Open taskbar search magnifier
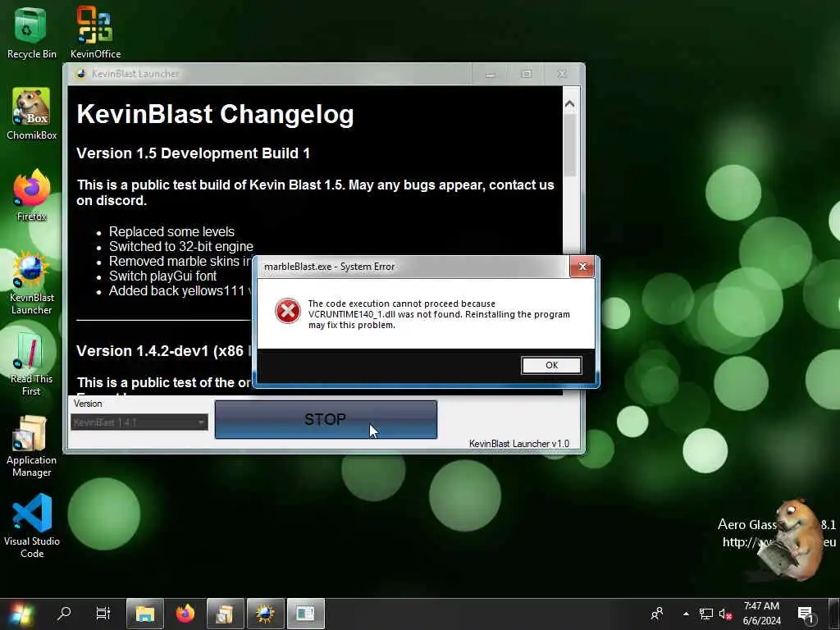 [x=64, y=614]
